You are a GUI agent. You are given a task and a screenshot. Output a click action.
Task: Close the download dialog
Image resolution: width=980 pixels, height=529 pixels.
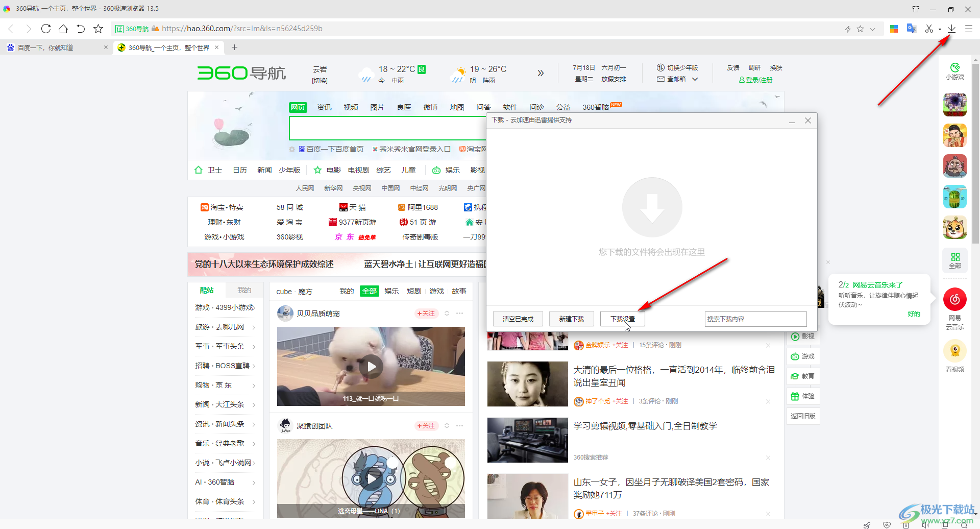(808, 121)
